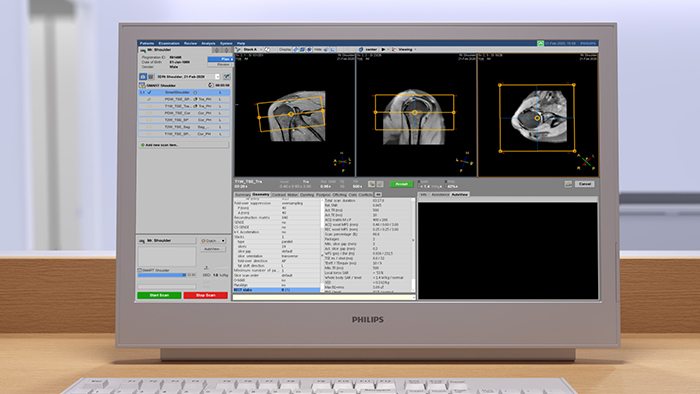Click the first patient header icon button
The image size is (700, 394).
coord(217,50)
